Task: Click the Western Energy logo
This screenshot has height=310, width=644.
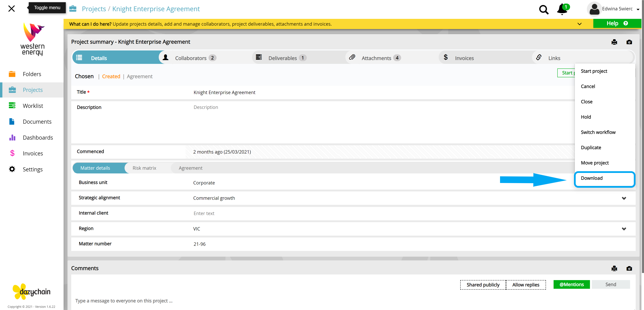Action: tap(32, 39)
